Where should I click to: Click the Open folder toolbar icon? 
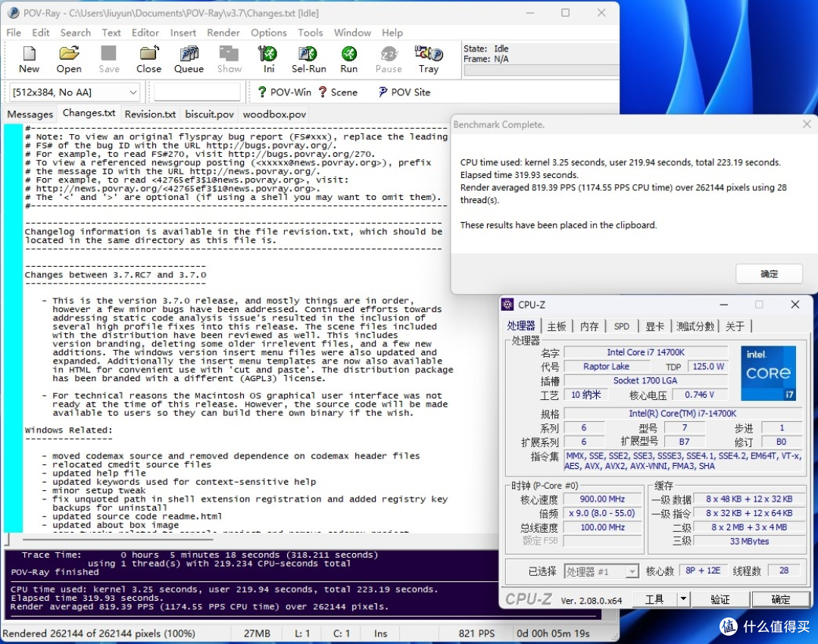69,53
